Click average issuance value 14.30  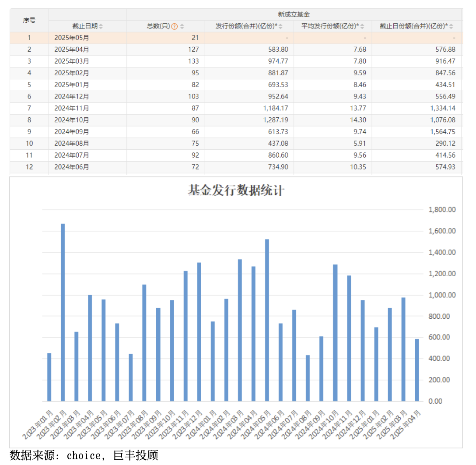coord(358,120)
